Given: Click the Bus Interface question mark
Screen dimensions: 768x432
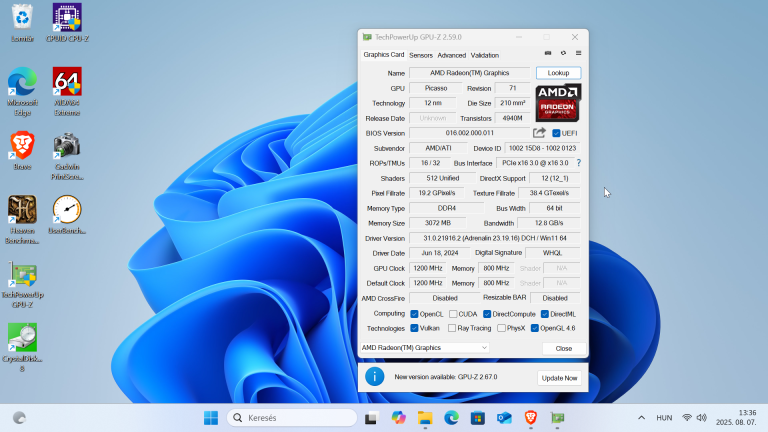Looking at the screenshot, I should (x=578, y=163).
